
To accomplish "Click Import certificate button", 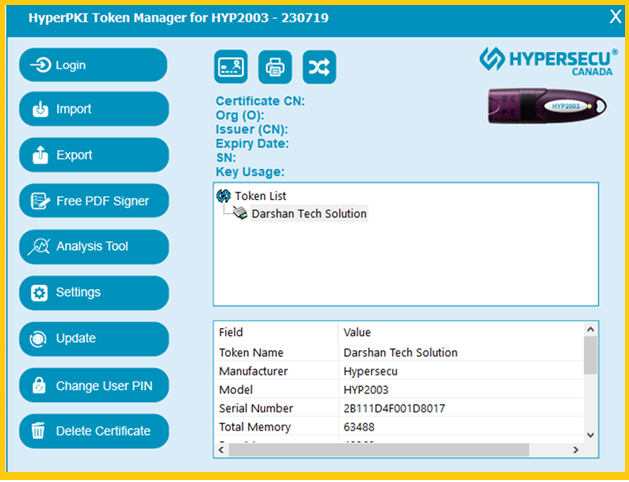I will pos(94,110).
